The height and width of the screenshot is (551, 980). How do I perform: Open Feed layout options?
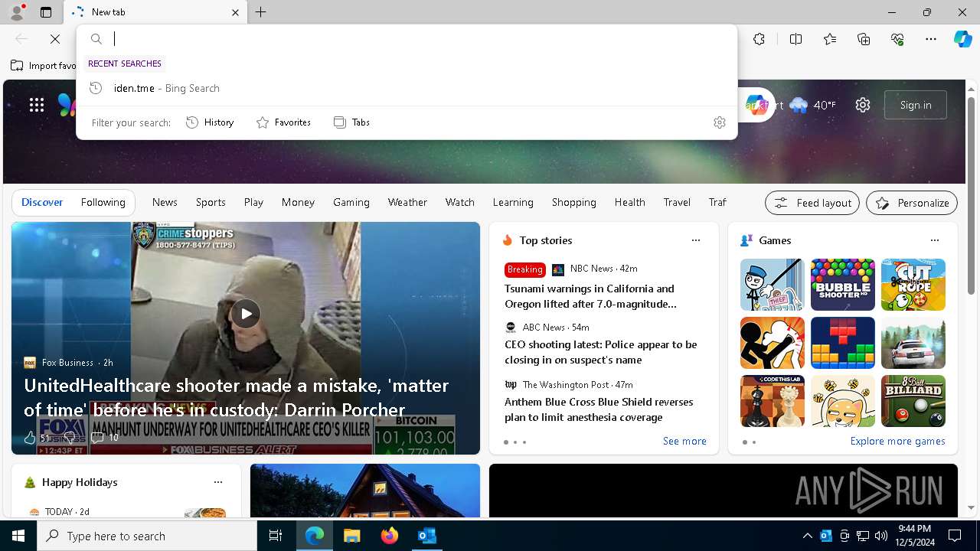(812, 203)
